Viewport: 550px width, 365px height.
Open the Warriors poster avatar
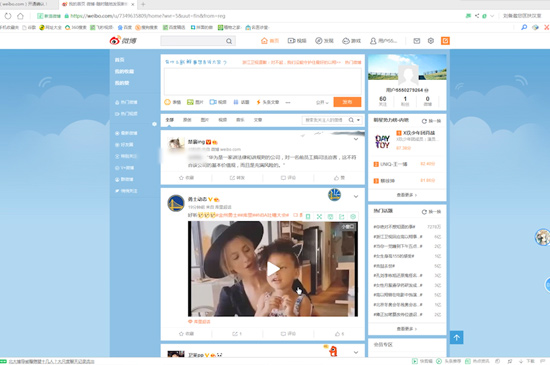176,203
